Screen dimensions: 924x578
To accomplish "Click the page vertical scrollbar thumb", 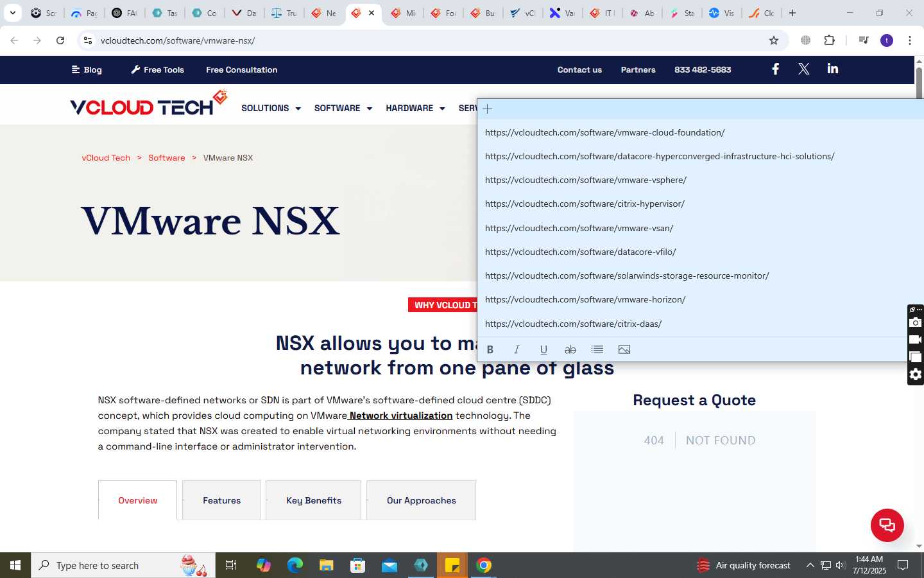I will click(919, 83).
